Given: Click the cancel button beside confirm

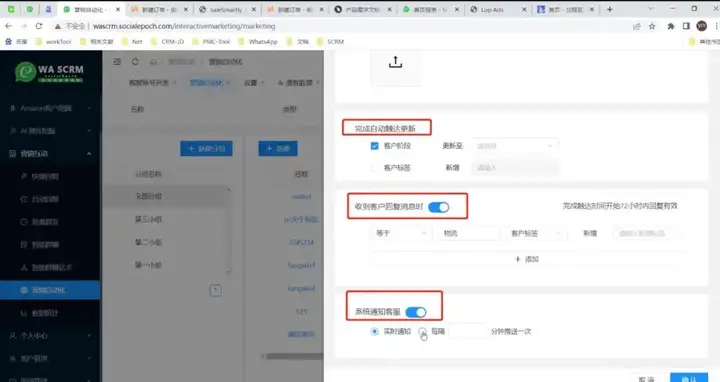Looking at the screenshot, I should click(647, 377).
